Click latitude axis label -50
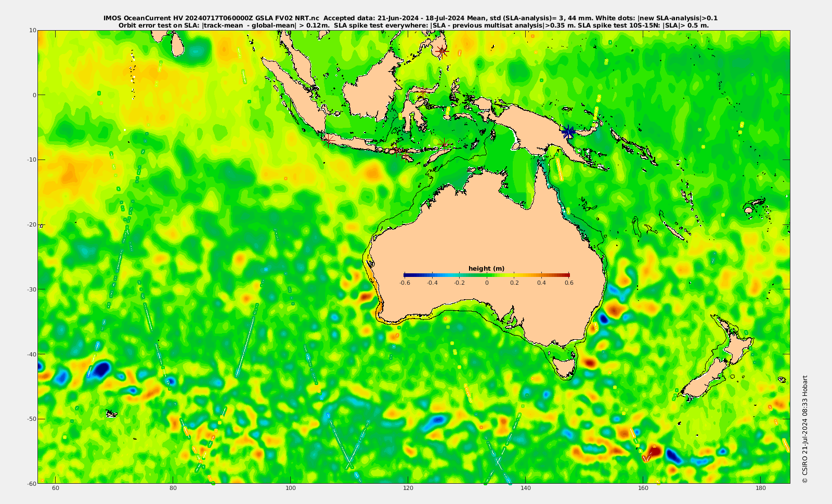The image size is (832, 504). pyautogui.click(x=32, y=419)
